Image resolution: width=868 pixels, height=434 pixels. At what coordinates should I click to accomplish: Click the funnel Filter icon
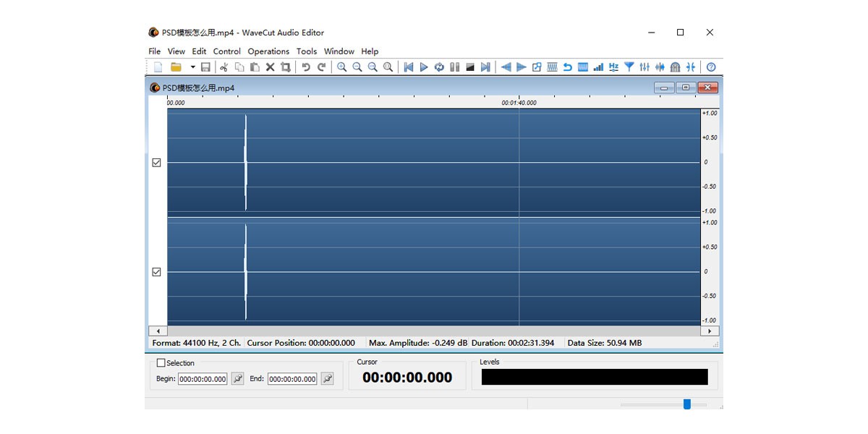pyautogui.click(x=629, y=67)
